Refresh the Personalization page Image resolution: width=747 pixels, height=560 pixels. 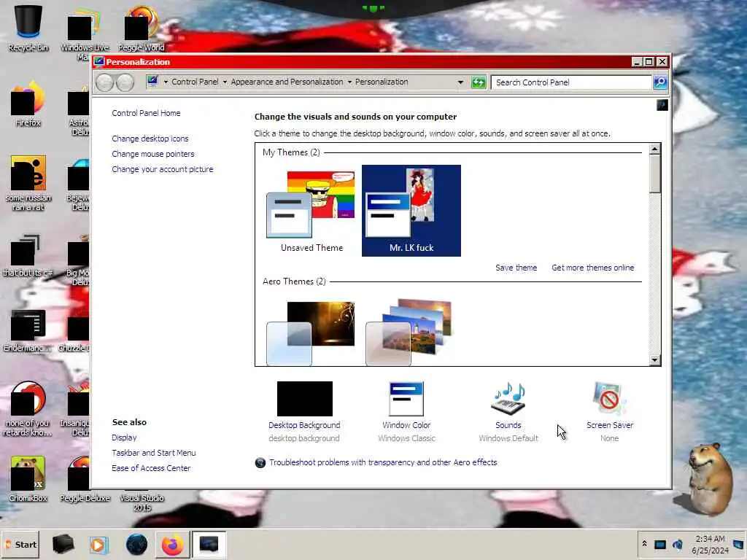click(479, 82)
